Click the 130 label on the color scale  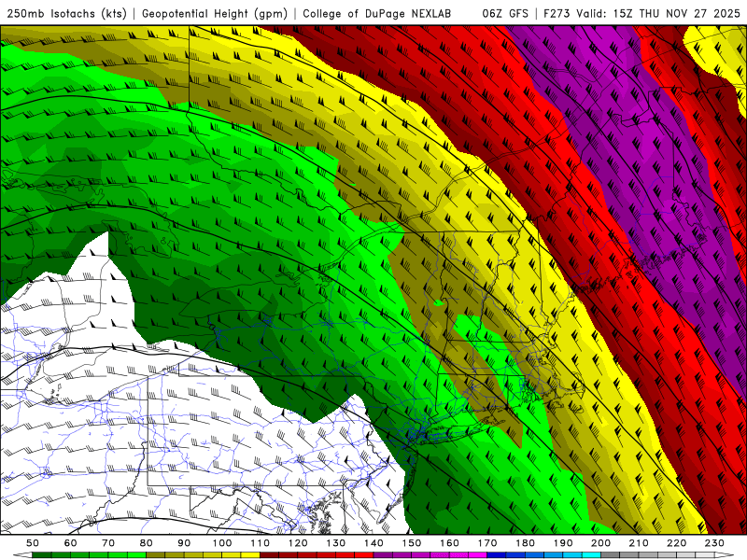tap(336, 543)
